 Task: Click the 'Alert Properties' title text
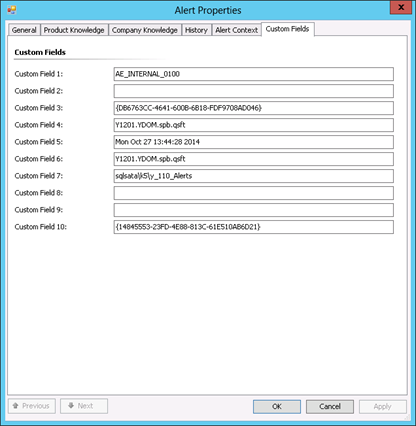(208, 10)
